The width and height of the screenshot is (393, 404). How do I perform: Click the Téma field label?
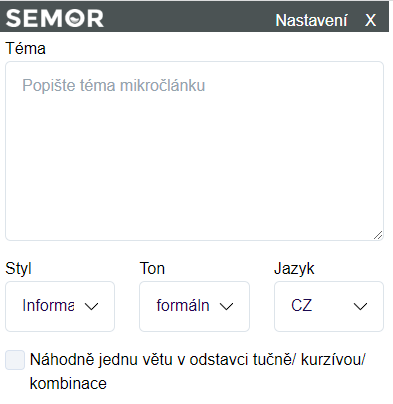(26, 49)
